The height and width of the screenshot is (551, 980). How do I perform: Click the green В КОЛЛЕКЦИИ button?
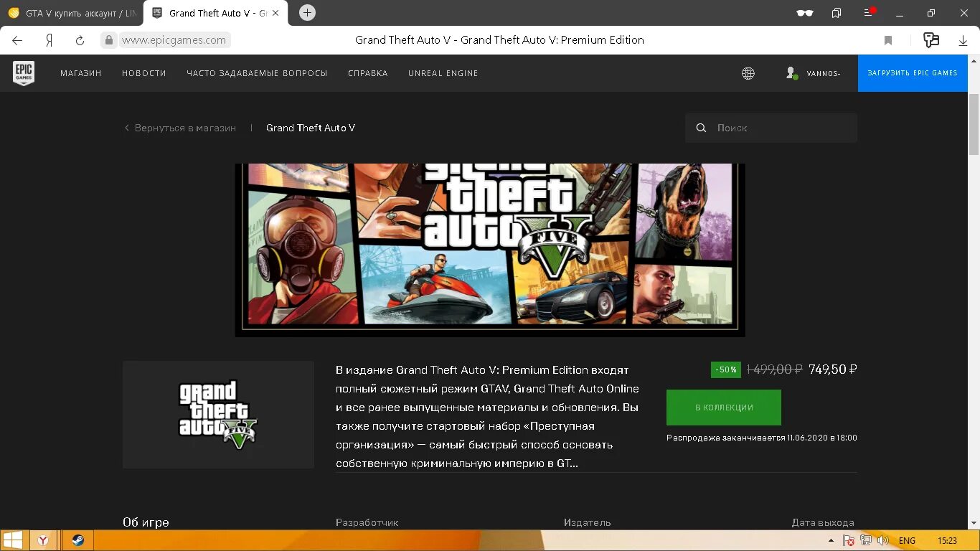pyautogui.click(x=724, y=408)
